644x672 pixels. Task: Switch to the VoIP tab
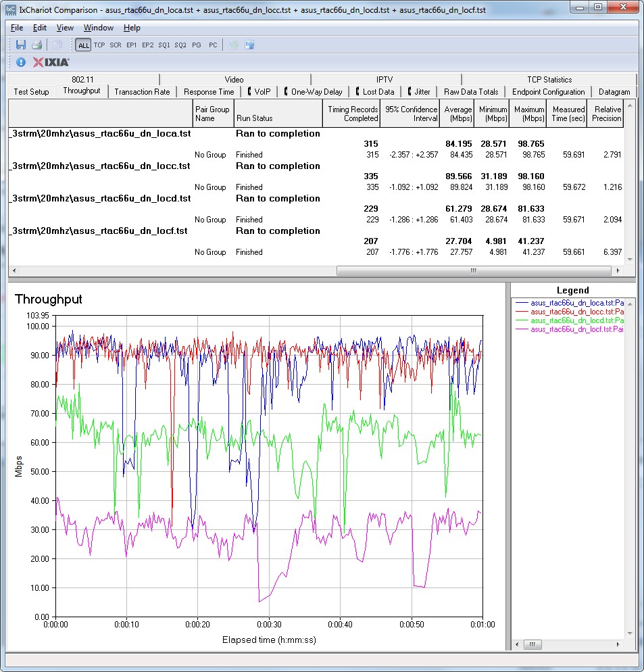[259, 92]
